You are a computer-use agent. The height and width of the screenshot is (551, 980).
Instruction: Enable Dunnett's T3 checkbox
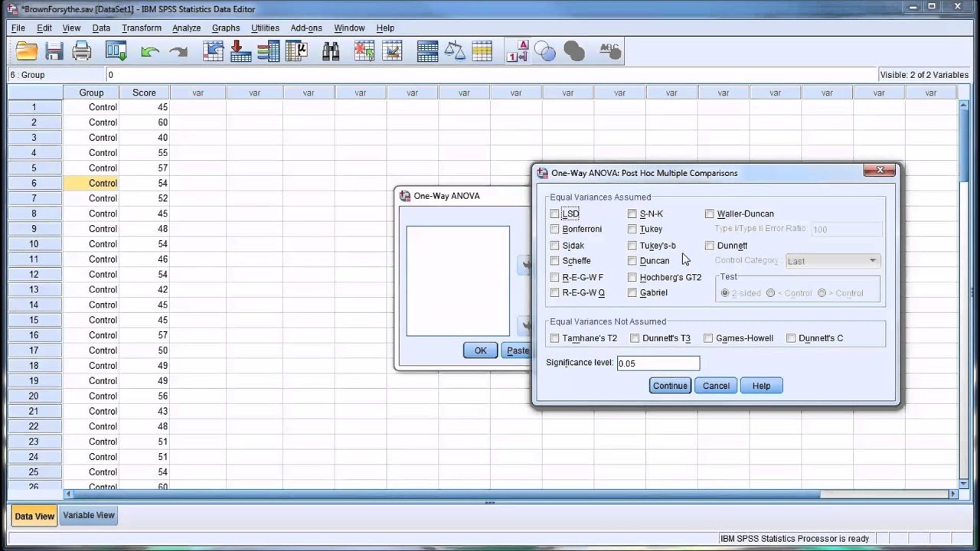[635, 338]
